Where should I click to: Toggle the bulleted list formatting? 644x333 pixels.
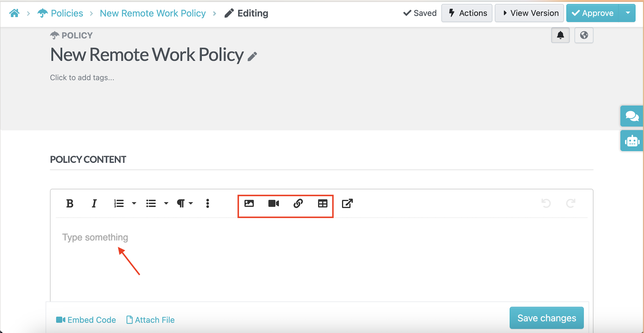(x=151, y=204)
